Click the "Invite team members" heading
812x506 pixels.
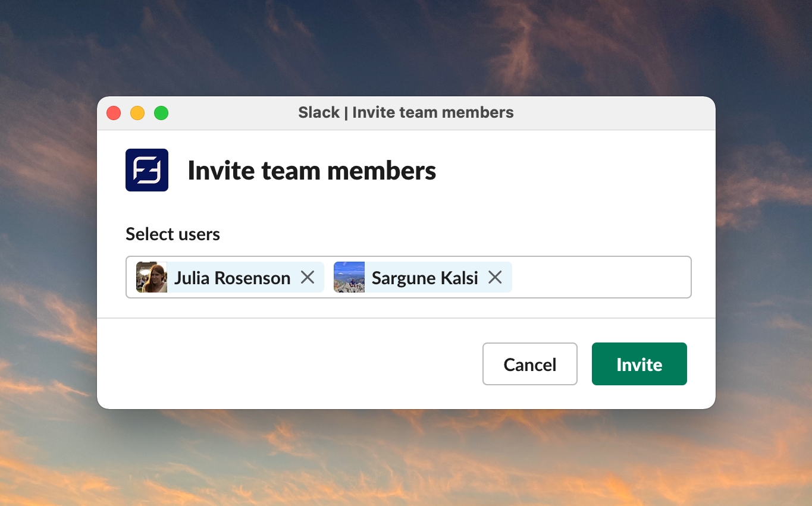pos(312,171)
